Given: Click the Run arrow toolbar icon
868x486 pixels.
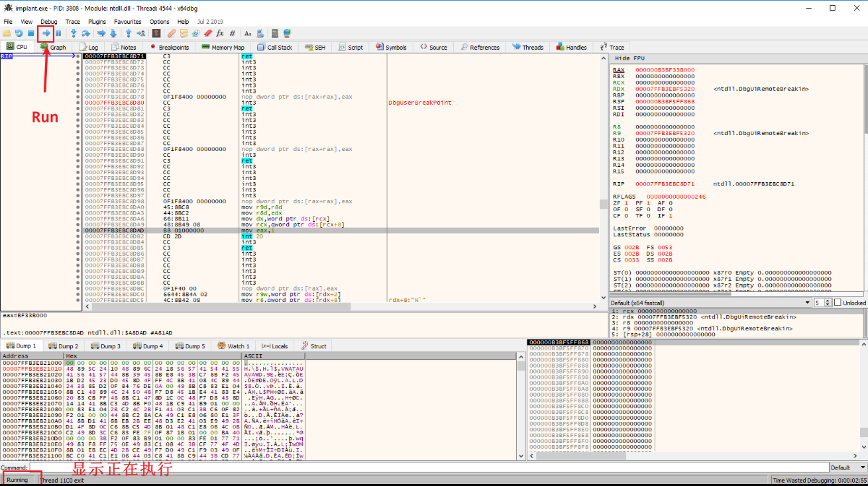Looking at the screenshot, I should tap(46, 33).
